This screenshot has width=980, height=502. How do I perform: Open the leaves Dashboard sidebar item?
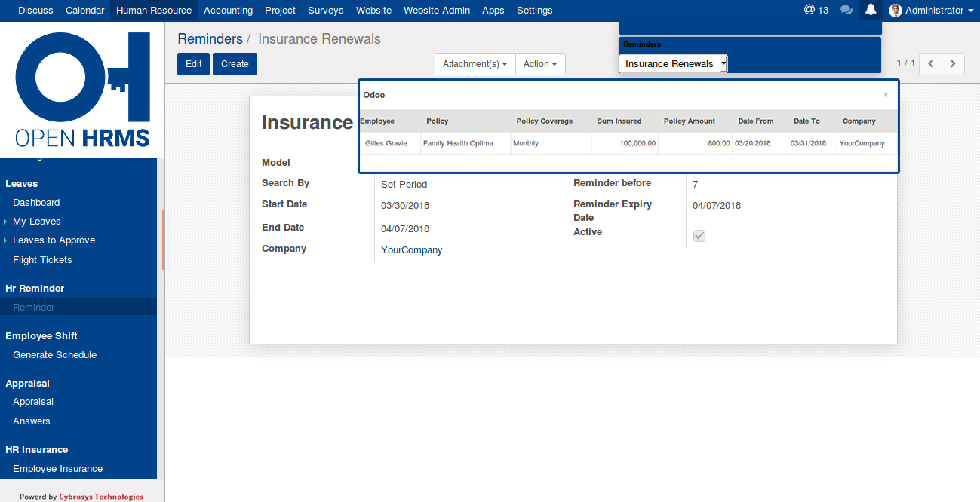(x=36, y=203)
